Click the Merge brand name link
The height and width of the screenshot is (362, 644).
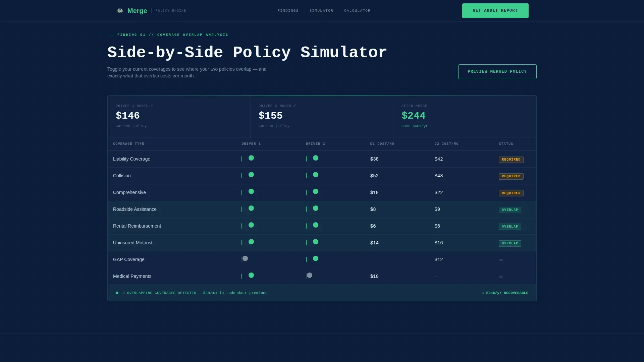pos(137,11)
